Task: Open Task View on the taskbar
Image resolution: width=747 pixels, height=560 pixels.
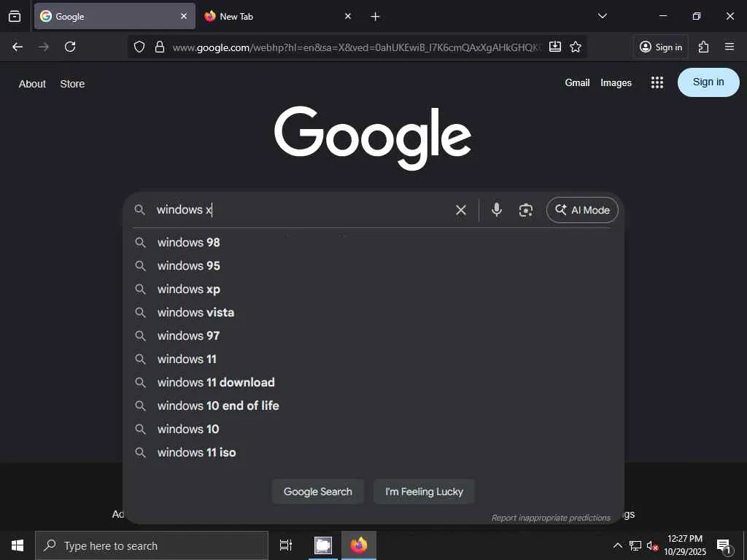Action: coord(285,545)
